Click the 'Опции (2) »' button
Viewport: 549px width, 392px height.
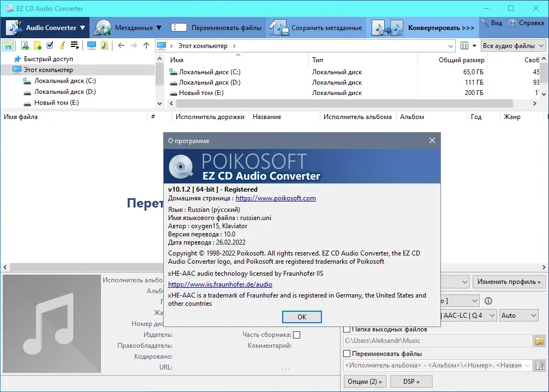[365, 382]
